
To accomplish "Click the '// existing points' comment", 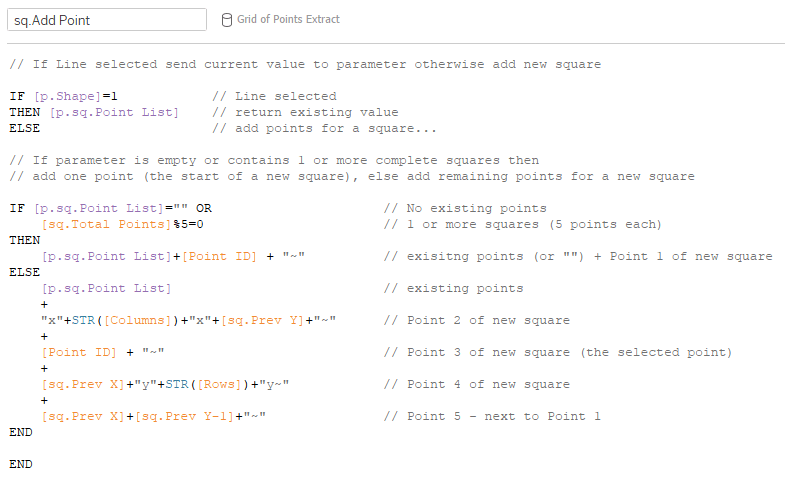I will click(x=453, y=288).
